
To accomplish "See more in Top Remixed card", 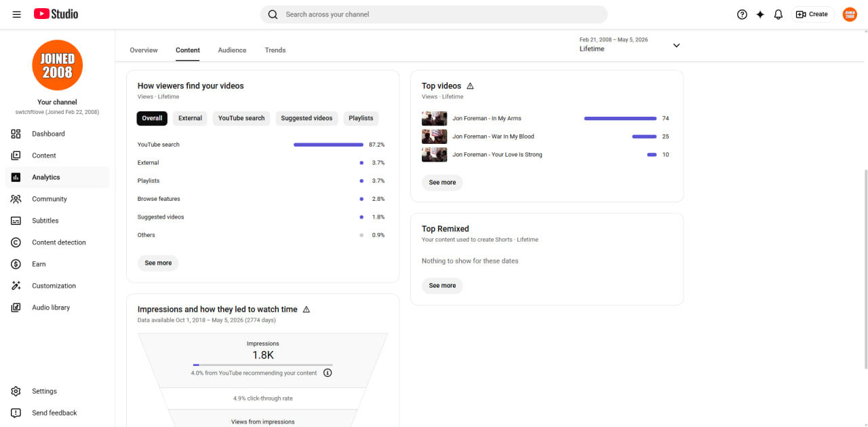I will pos(442,286).
